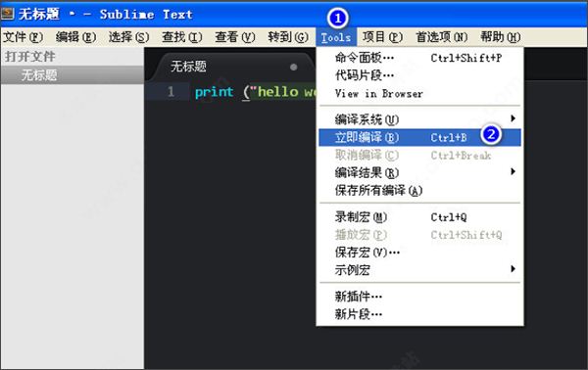This screenshot has width=588, height=370.
Task: Click the "hello string in the code
Action: coord(273,92)
